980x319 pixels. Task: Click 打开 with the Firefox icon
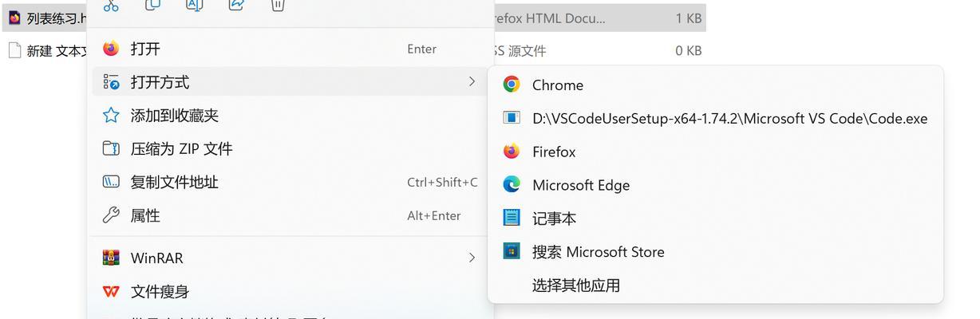[x=290, y=49]
